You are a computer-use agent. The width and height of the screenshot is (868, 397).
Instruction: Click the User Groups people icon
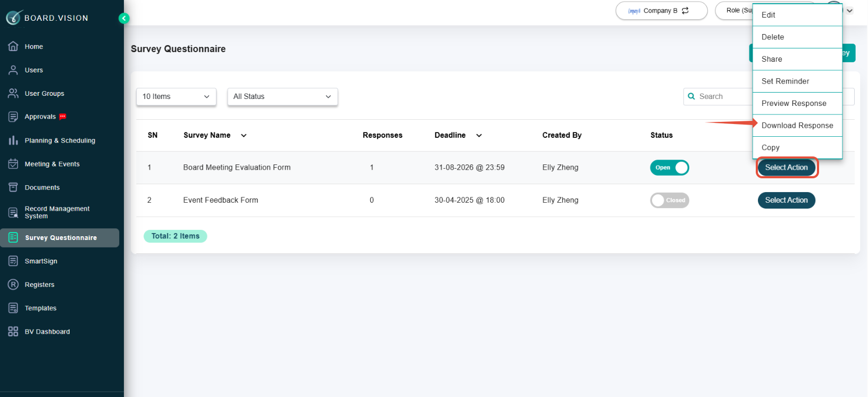13,93
